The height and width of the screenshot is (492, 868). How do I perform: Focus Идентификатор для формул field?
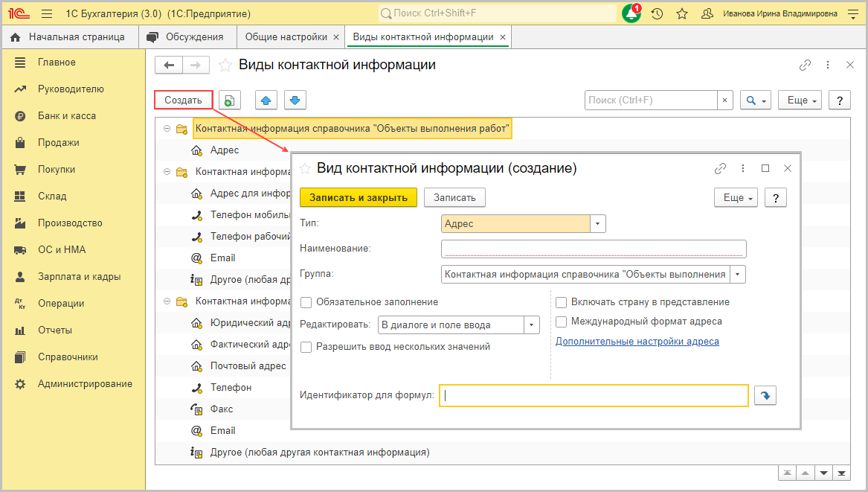(594, 395)
